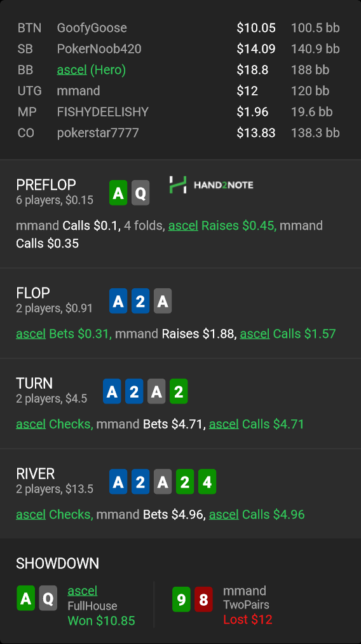Click the RIVER section heading
Image resolution: width=361 pixels, height=644 pixels.
tap(36, 473)
